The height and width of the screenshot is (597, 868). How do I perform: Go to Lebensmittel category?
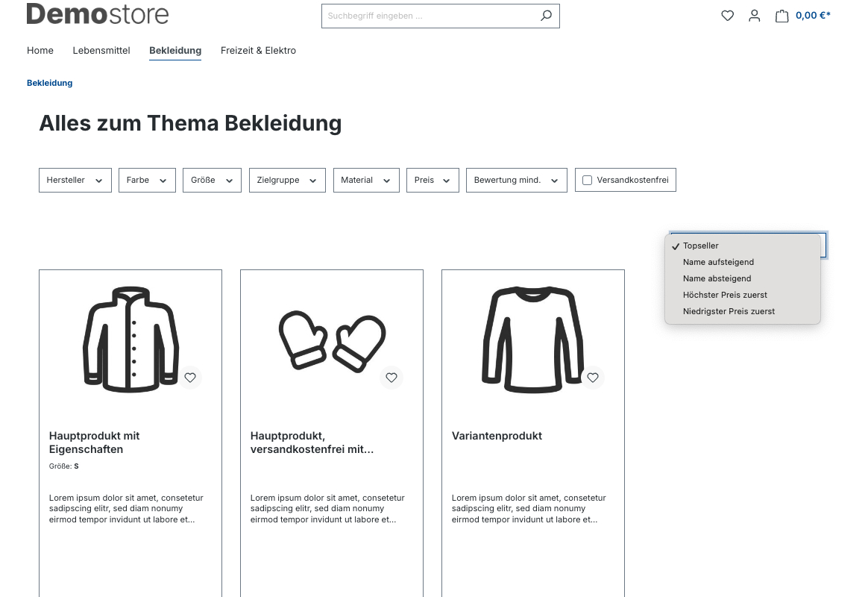point(101,51)
